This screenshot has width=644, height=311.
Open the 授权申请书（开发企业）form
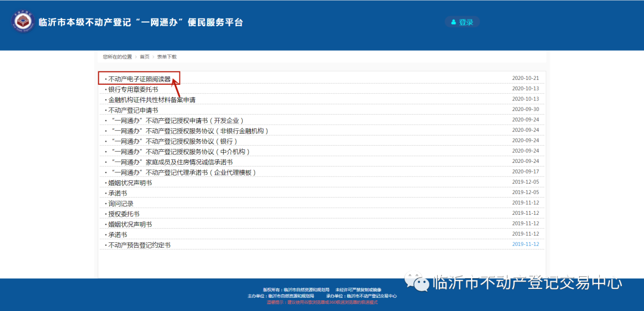(178, 121)
